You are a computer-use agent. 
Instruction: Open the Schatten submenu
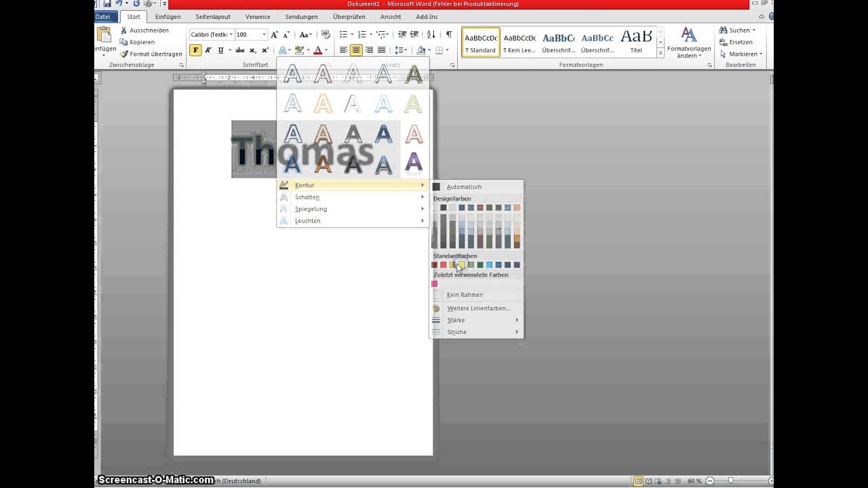353,197
